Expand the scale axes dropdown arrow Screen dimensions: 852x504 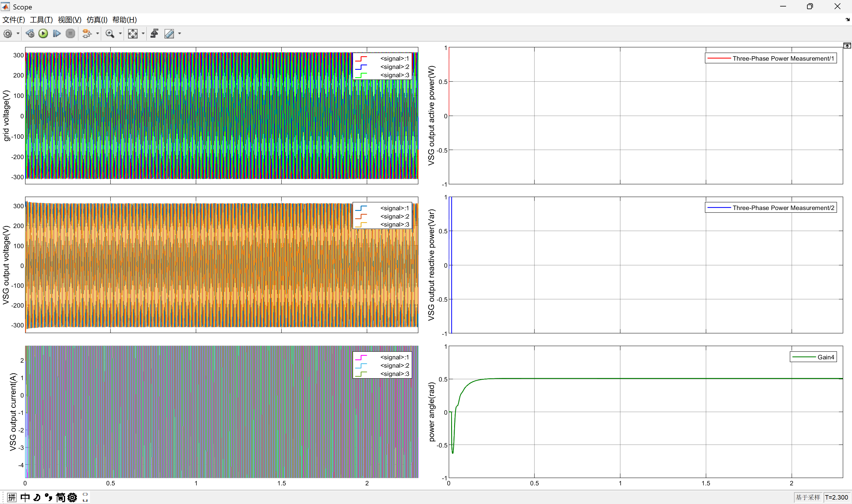tap(143, 34)
